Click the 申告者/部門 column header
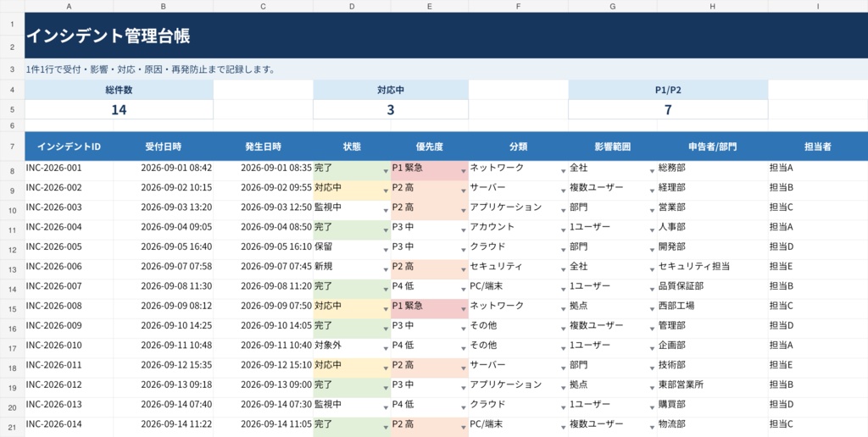The height and width of the screenshot is (437, 868). pyautogui.click(x=712, y=147)
